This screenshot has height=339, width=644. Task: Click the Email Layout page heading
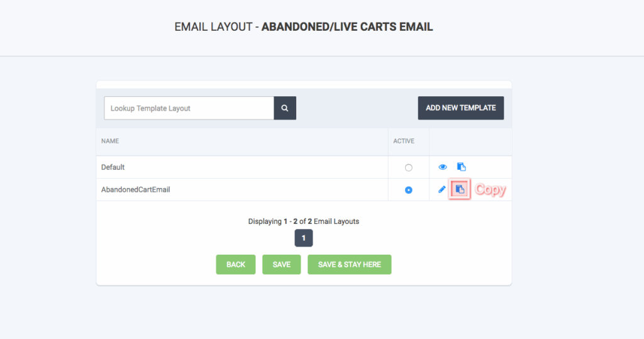[303, 27]
